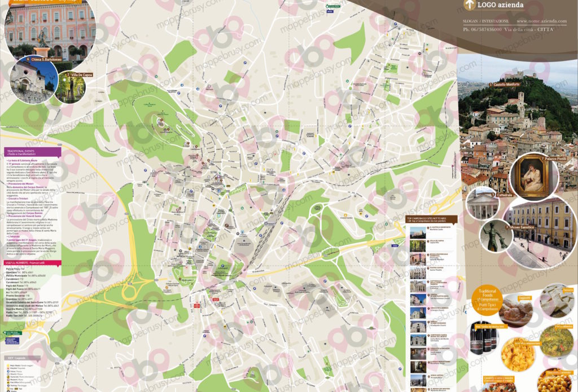
Task: Select the Traditional Events purple header
Action: click(x=33, y=152)
